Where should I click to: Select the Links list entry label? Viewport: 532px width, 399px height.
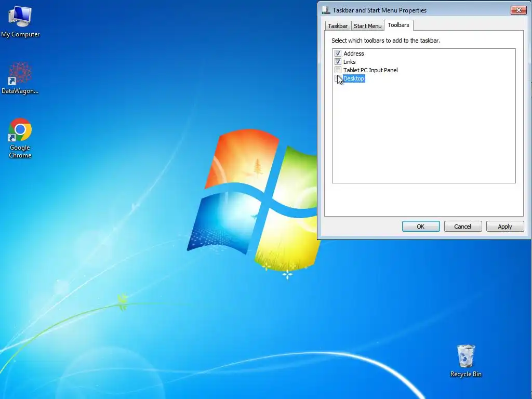pos(350,62)
